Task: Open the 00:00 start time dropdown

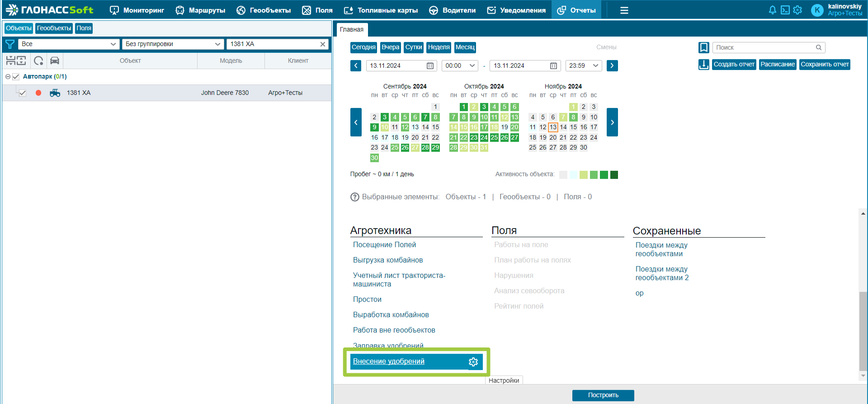Action: (x=460, y=66)
